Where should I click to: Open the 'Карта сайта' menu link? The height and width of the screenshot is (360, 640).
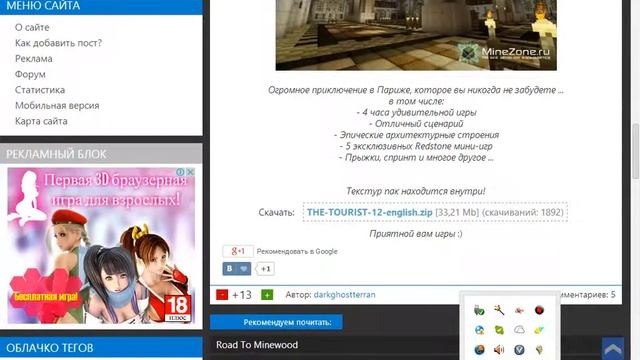41,121
